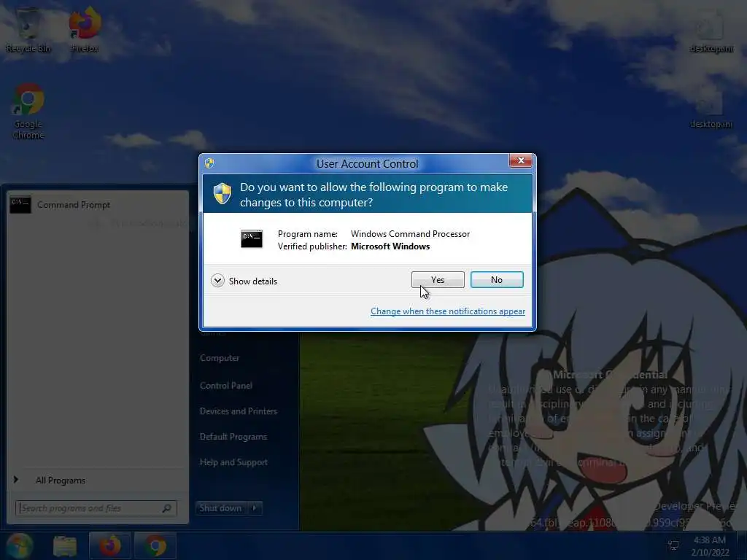Click the Microsoft Windows verified publisher text
This screenshot has height=560, width=747.
click(390, 246)
